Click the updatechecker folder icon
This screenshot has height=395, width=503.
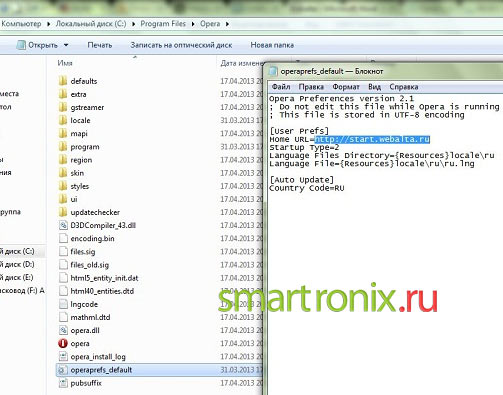(x=63, y=212)
